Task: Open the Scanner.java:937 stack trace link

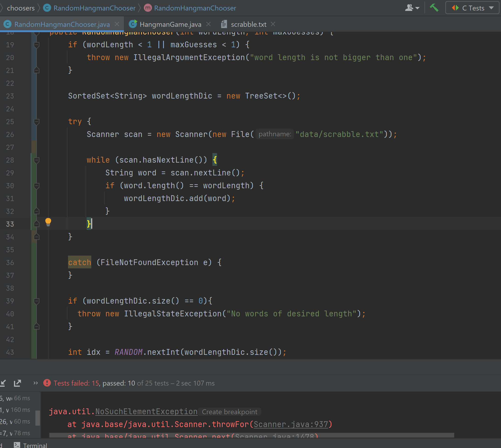Action: coord(291,424)
